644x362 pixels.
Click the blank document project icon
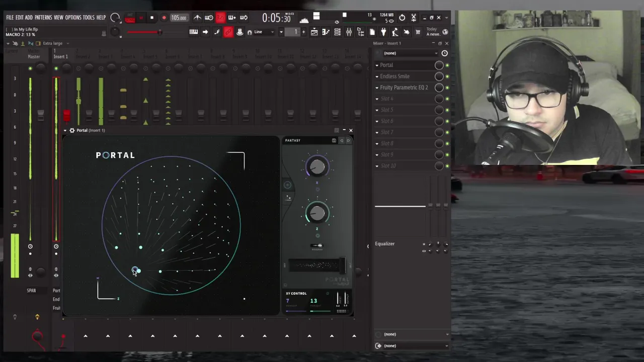click(372, 32)
